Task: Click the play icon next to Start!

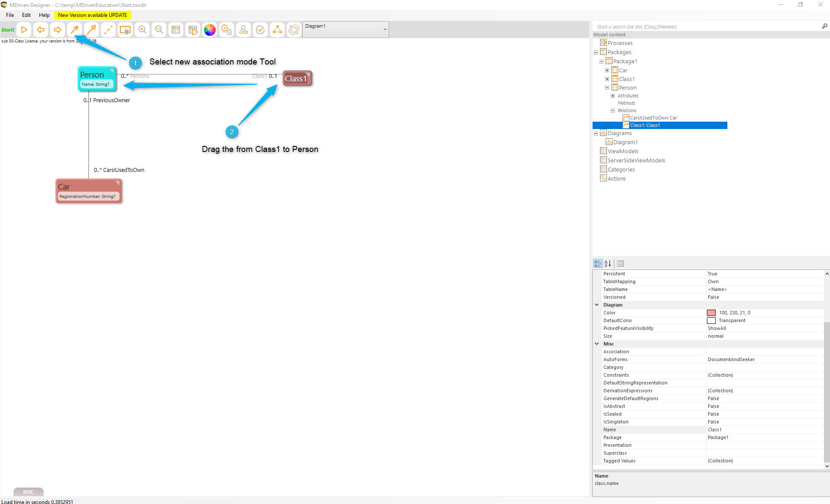Action: pyautogui.click(x=24, y=30)
